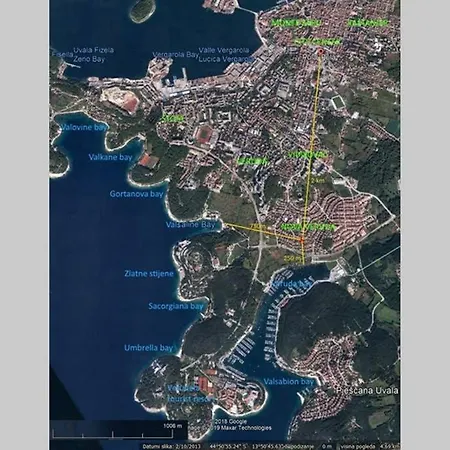
Task: Click the Sacorgiana bay label
Action: pyautogui.click(x=176, y=306)
